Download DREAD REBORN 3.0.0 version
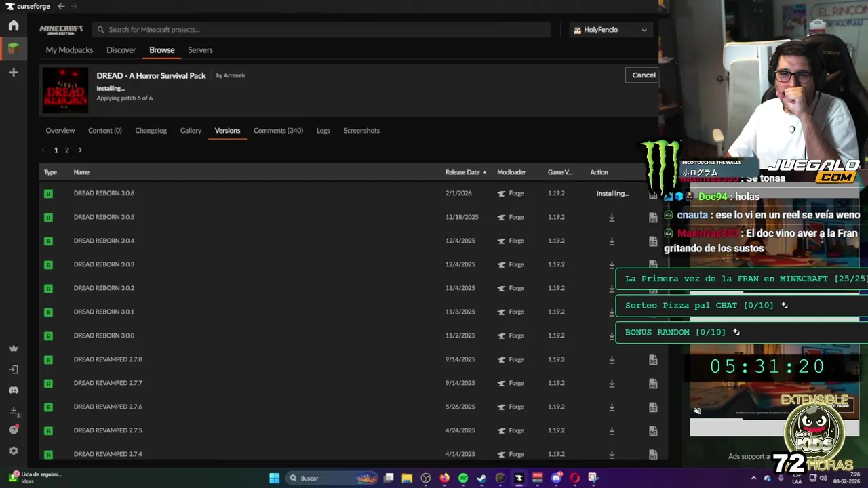 point(612,336)
